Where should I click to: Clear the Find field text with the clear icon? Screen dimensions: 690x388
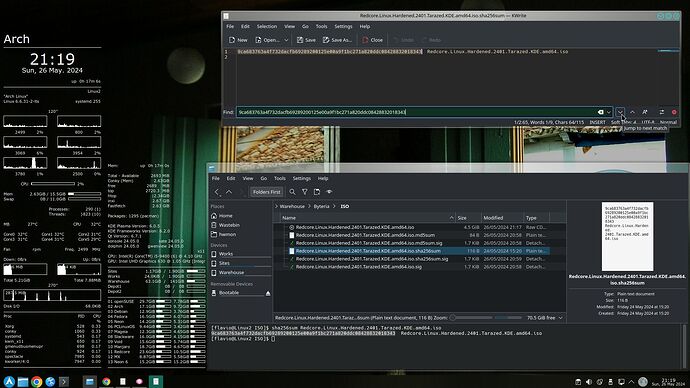point(601,112)
